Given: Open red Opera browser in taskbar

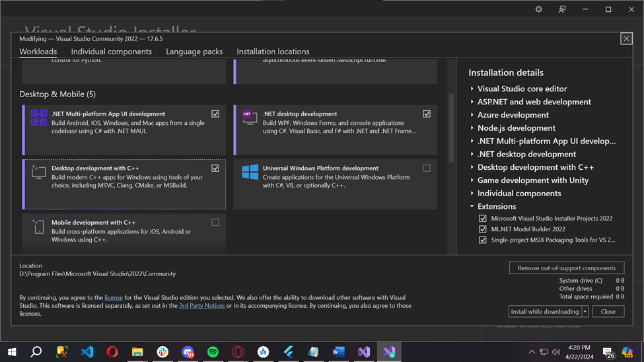Looking at the screenshot, I should [x=112, y=351].
